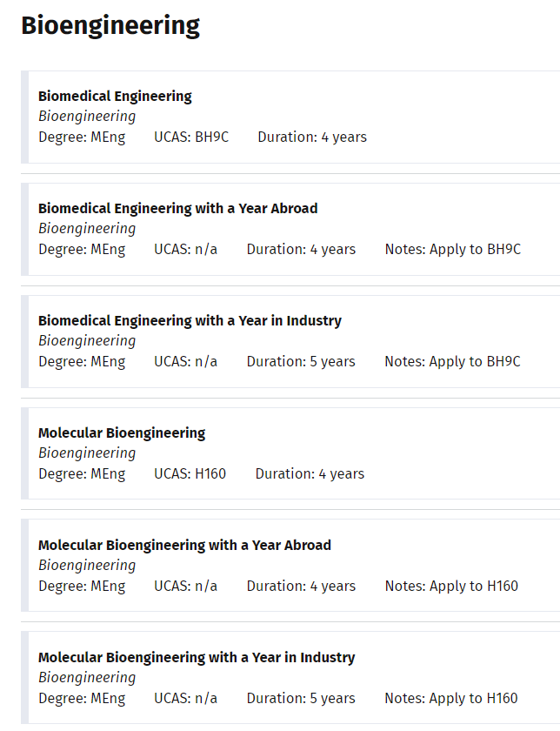The width and height of the screenshot is (560, 731).
Task: Open the Biomedical Engineering course title
Action: tap(115, 96)
